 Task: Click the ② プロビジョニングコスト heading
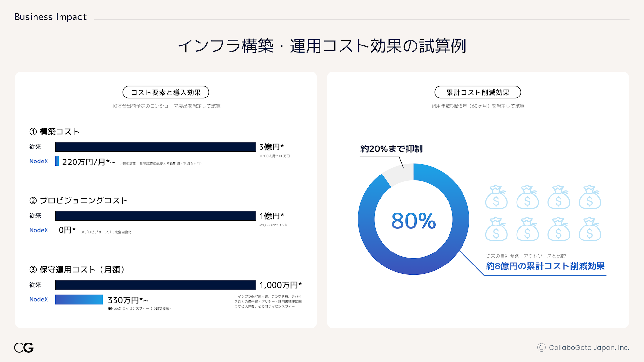click(78, 200)
